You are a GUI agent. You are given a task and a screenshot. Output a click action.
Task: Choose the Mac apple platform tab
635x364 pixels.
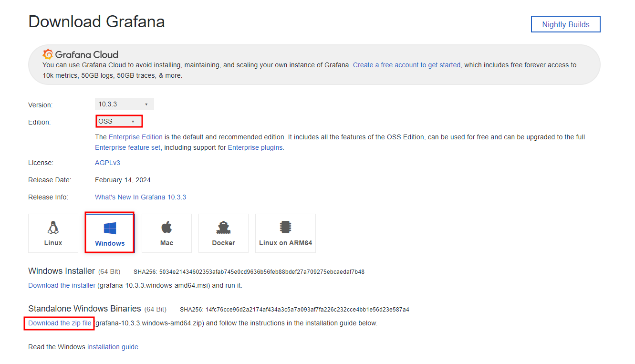167,233
